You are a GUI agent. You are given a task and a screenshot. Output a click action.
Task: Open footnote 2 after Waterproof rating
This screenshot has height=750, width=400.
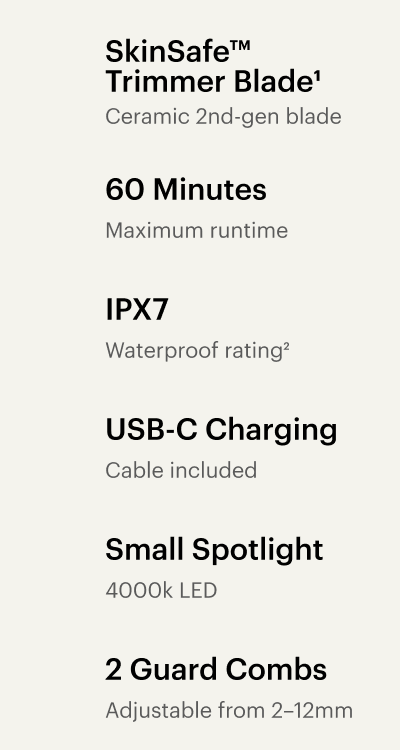pos(286,346)
